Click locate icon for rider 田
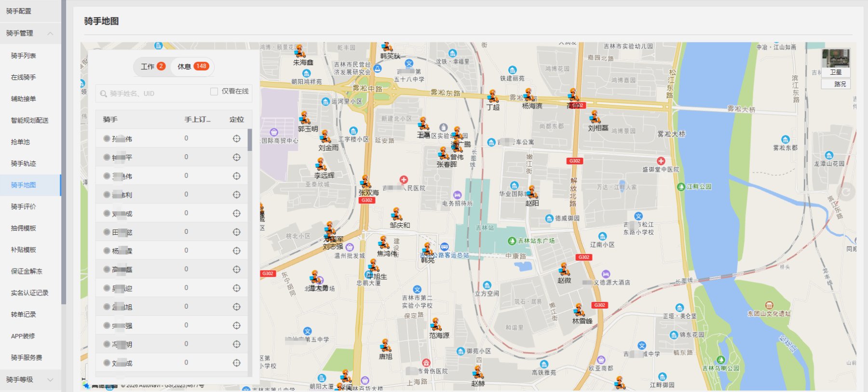Viewport: 868px width, 392px height. pyautogui.click(x=236, y=232)
